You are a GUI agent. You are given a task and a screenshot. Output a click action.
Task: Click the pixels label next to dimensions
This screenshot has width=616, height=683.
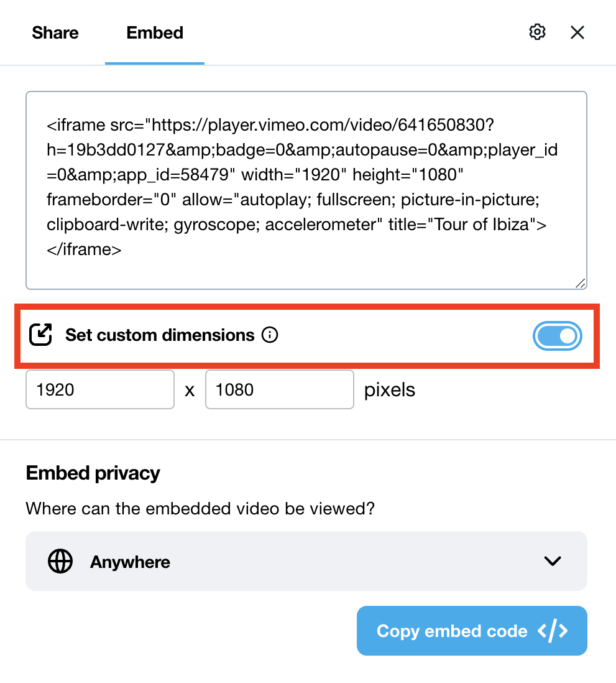[390, 390]
